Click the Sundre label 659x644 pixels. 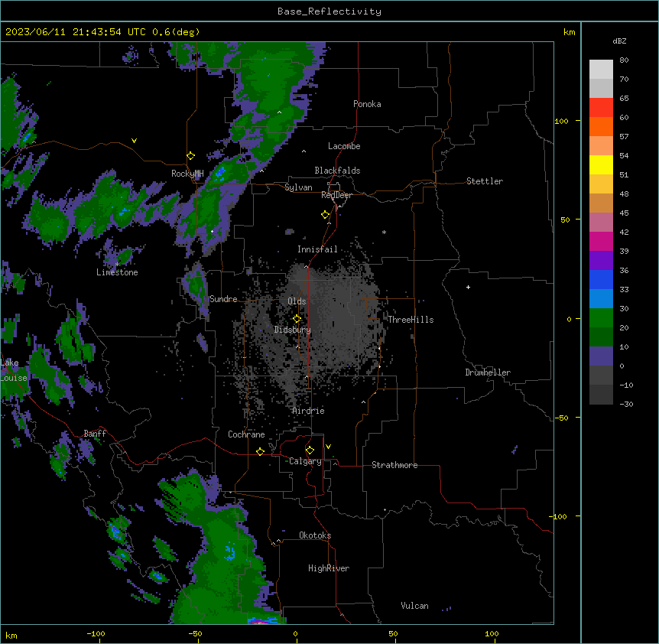(223, 299)
